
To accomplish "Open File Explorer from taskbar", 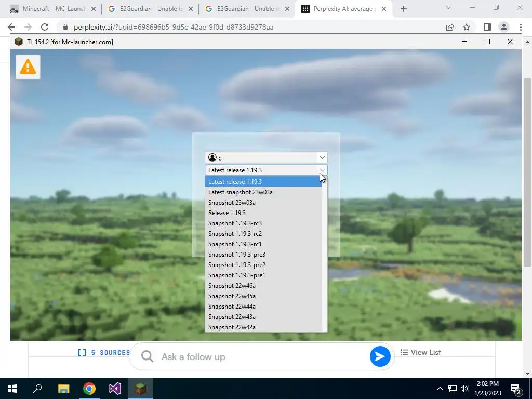I will pyautogui.click(x=63, y=389).
